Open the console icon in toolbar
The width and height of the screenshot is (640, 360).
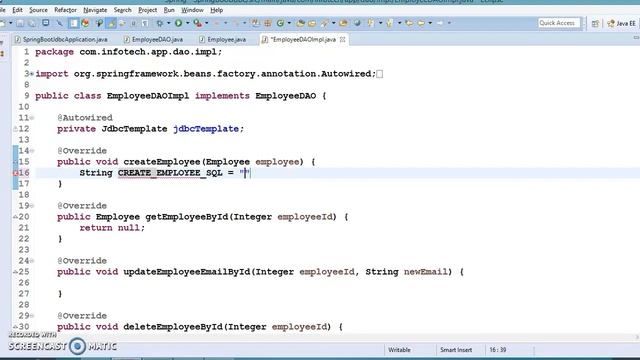(x=45, y=23)
